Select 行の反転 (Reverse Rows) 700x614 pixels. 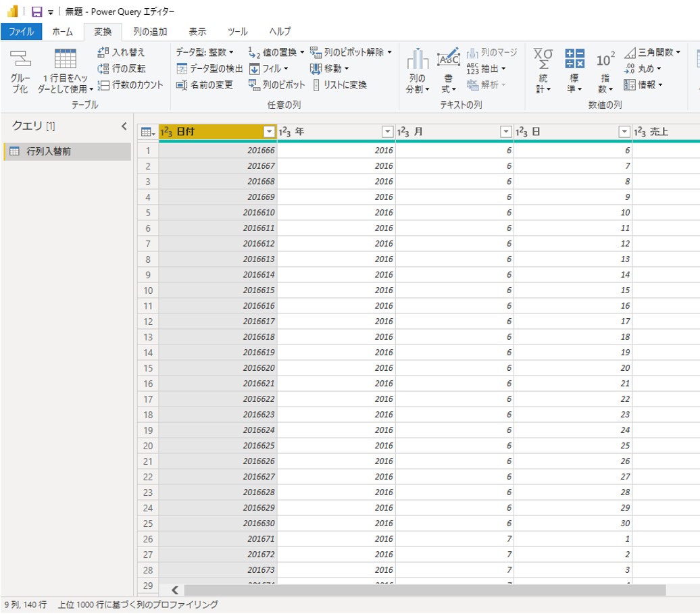tap(122, 68)
